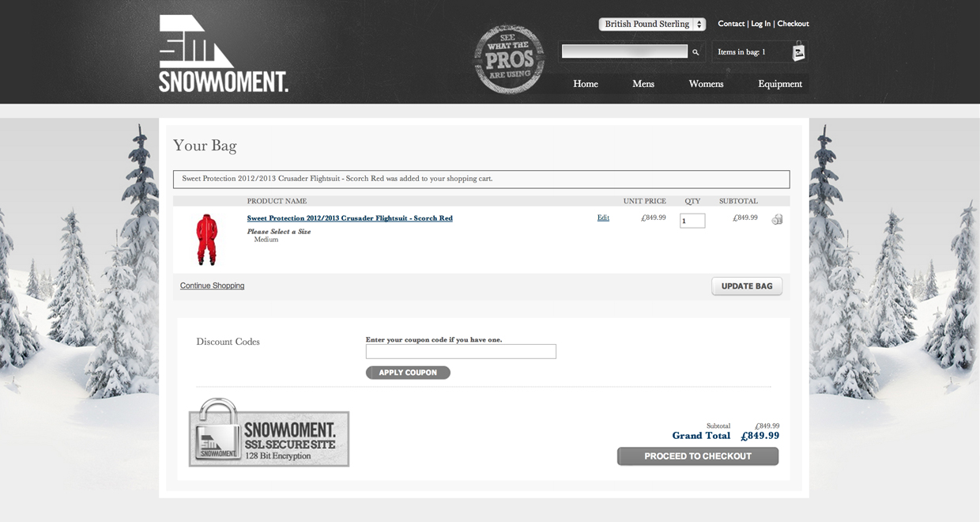Image resolution: width=980 pixels, height=522 pixels.
Task: Open the Mens menu
Action: pos(643,84)
